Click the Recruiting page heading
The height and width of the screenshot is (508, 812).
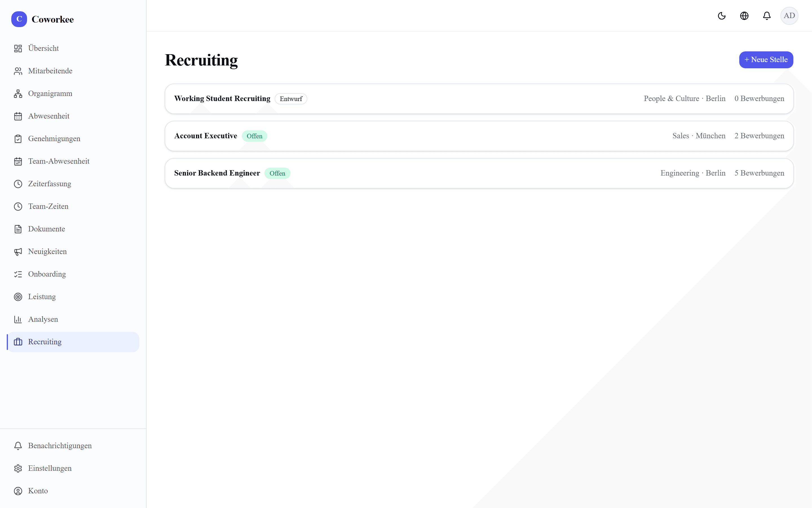[x=201, y=60]
